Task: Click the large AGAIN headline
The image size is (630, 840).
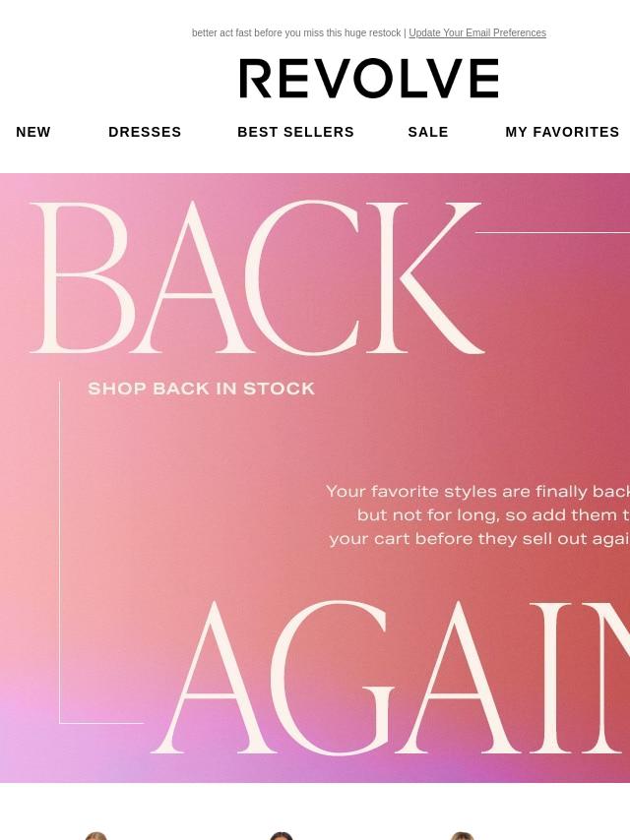Action: point(392,678)
